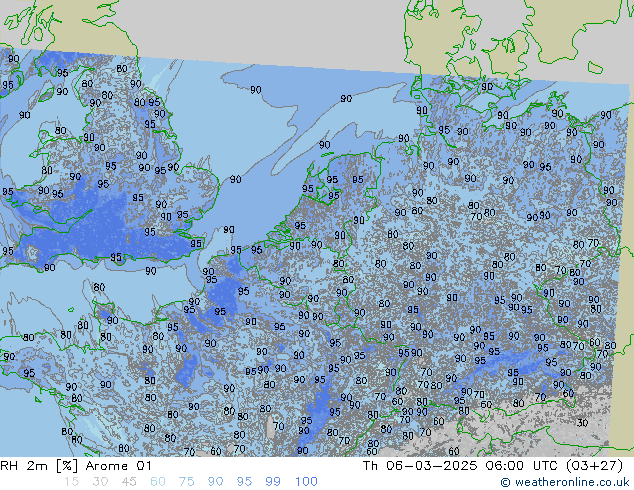Select the legend value 99
The image size is (634, 490).
pos(273,482)
